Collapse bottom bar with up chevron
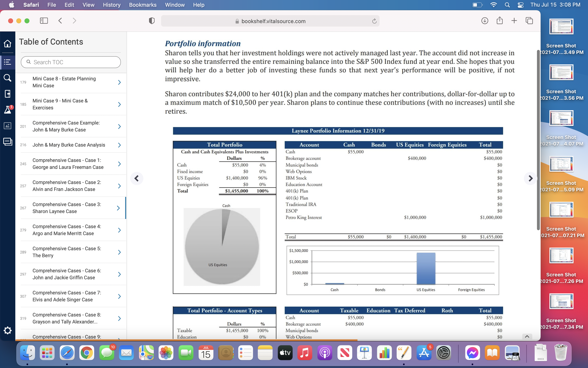588x368 pixels. click(527, 337)
